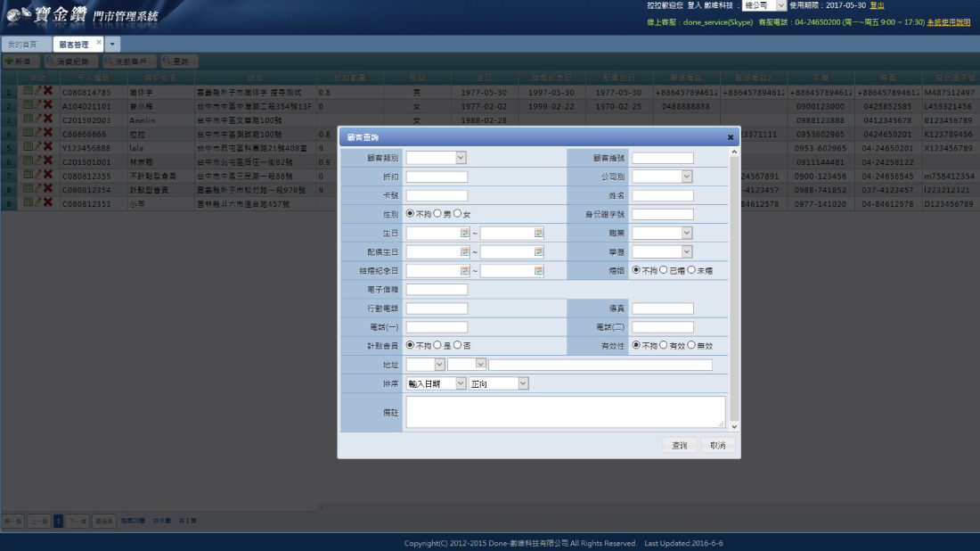Image resolution: width=980 pixels, height=551 pixels.
Task: Close the 顧客查詢 dialog with the X
Action: point(730,137)
